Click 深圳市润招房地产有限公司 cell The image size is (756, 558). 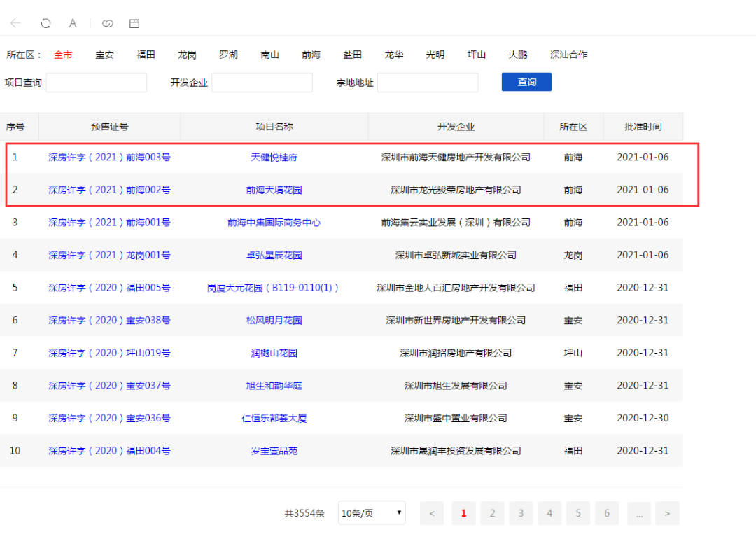456,353
